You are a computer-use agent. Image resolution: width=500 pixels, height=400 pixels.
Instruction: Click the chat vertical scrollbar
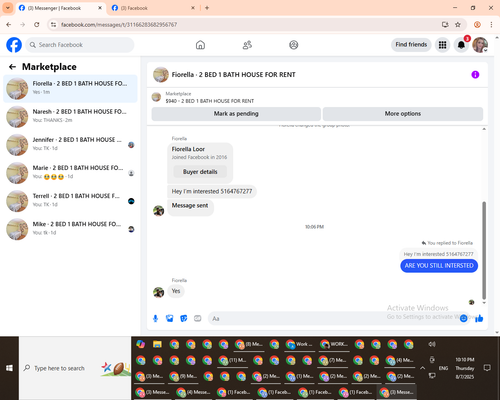tap(484, 250)
